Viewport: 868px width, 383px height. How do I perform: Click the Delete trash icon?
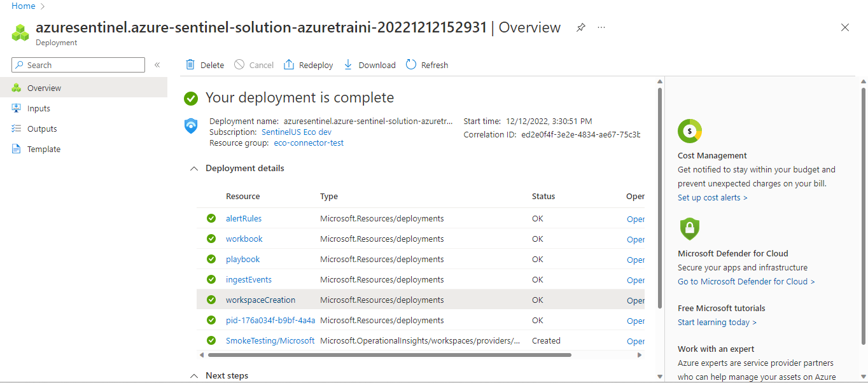click(x=190, y=65)
